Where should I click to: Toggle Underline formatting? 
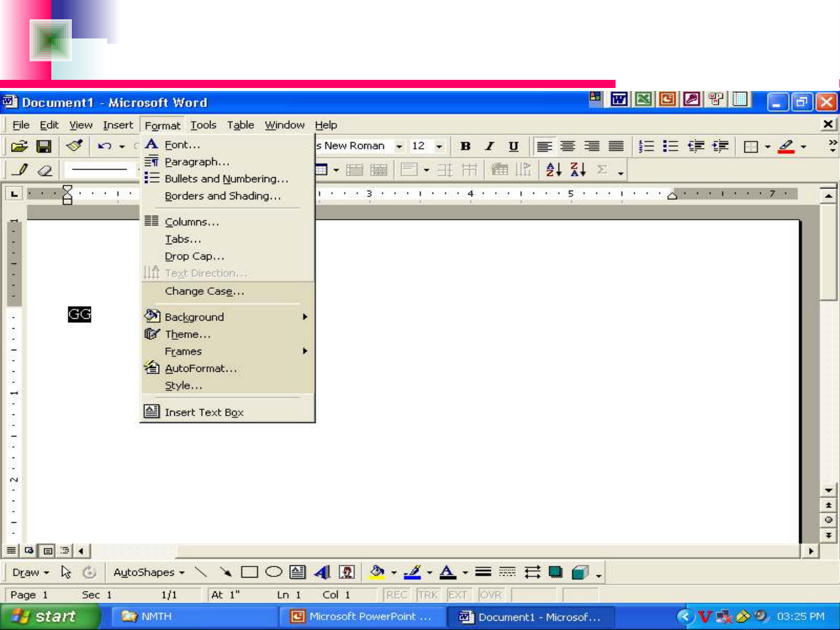(x=513, y=146)
